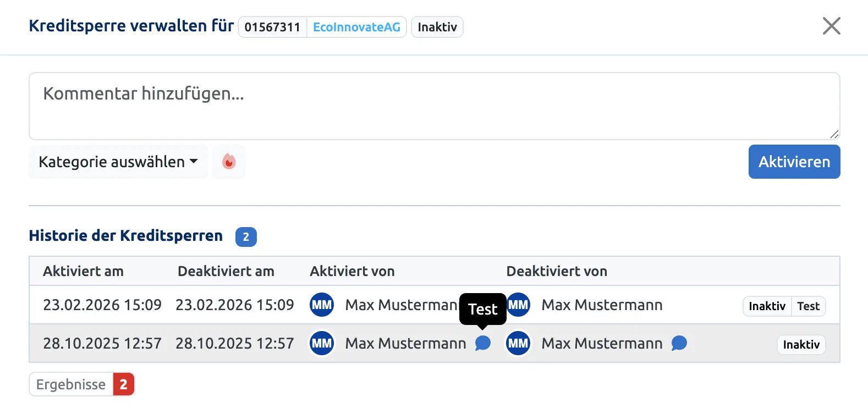Sort by the Aktiviert am column header
Image resolution: width=868 pixels, height=408 pixels.
(x=83, y=271)
